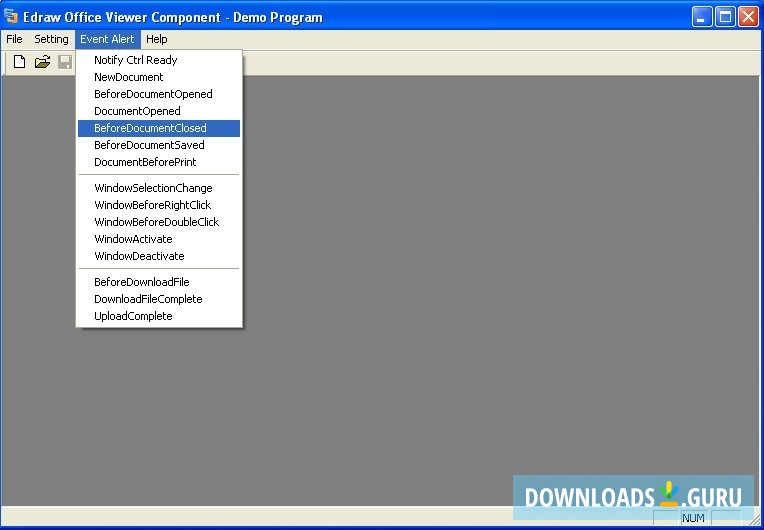The height and width of the screenshot is (530, 764).
Task: Click the New document toolbar icon
Action: point(19,62)
